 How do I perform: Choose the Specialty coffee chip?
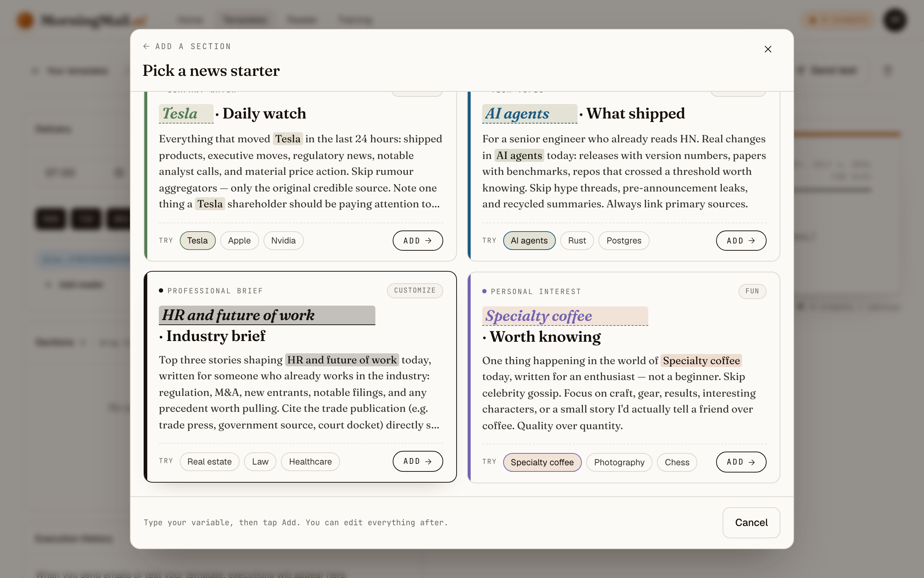tap(542, 462)
